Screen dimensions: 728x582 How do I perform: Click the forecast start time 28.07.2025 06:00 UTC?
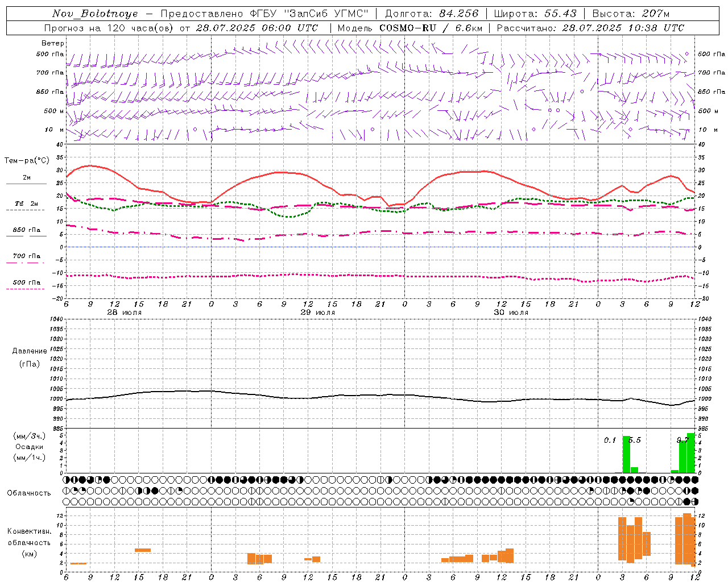257,28
